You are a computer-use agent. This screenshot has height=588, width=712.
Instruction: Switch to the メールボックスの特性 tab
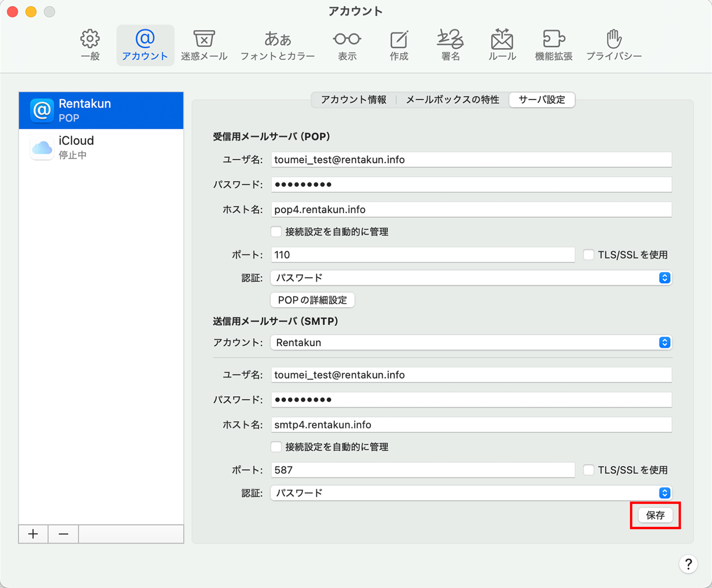(452, 100)
